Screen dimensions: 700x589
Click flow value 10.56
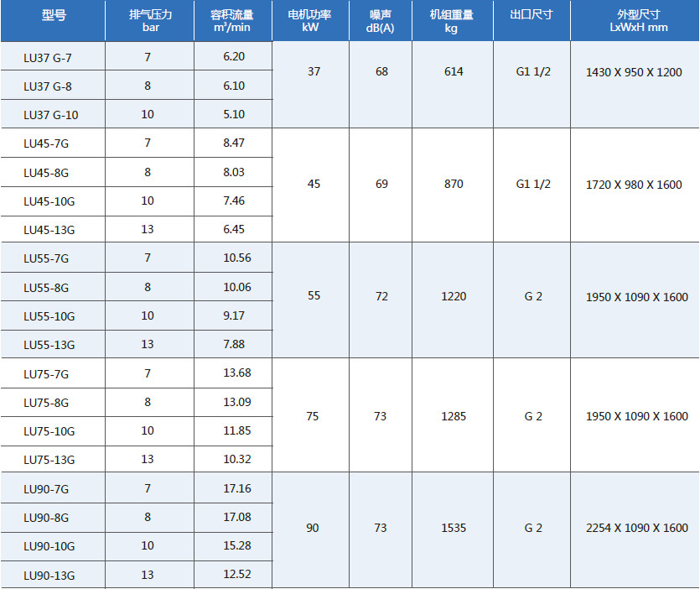click(x=237, y=258)
